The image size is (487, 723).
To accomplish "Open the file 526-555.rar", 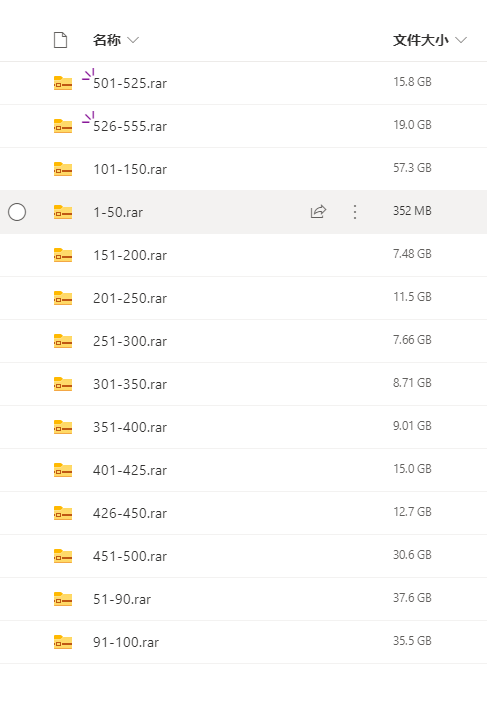I will tap(130, 126).
